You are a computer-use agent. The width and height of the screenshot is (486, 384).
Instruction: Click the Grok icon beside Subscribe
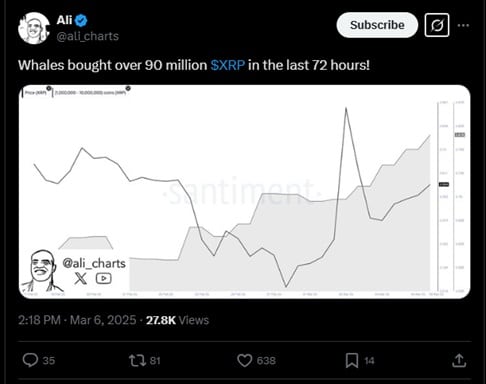pyautogui.click(x=437, y=25)
